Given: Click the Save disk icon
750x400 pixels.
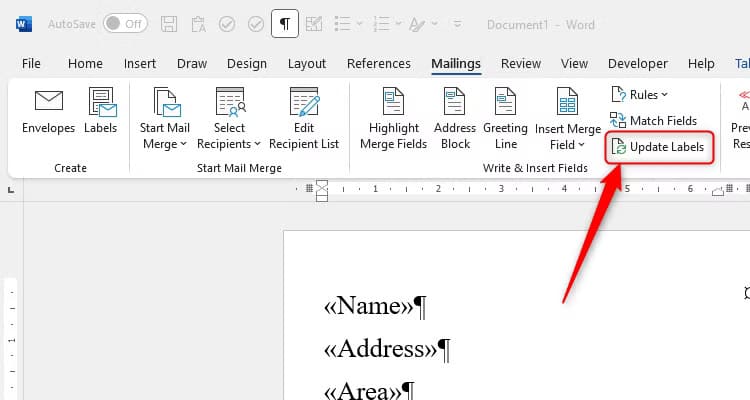Looking at the screenshot, I should pos(169,24).
